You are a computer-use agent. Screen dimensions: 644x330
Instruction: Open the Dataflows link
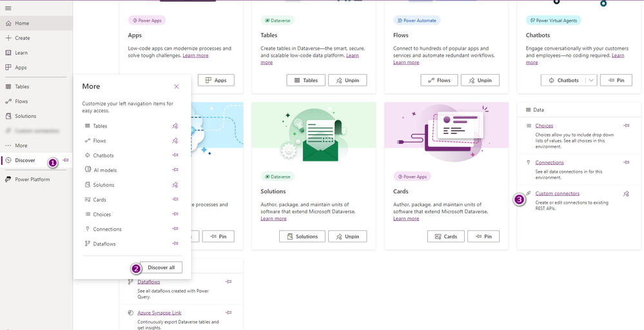(x=149, y=282)
